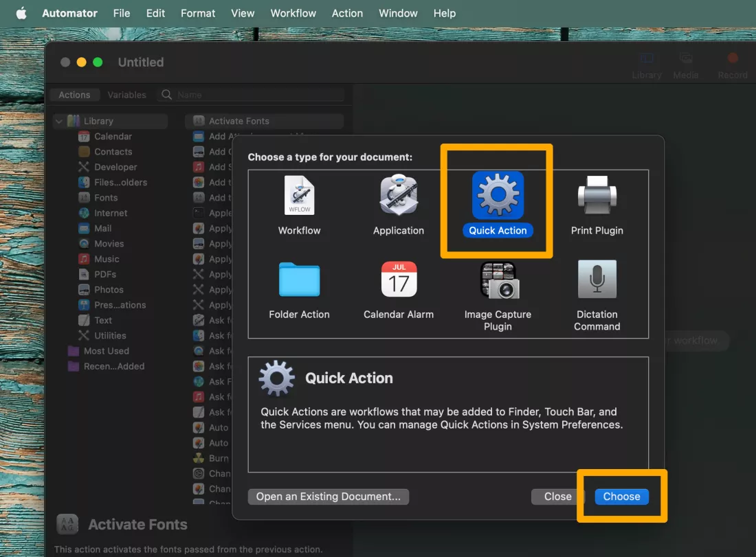The width and height of the screenshot is (756, 557).
Task: Select the Quick Action gear icon
Action: tap(498, 194)
